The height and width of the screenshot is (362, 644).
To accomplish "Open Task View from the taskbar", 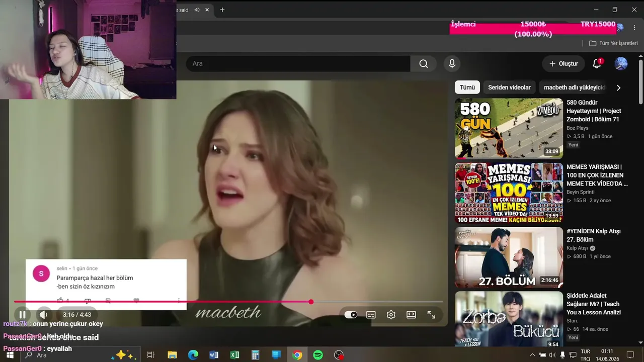I will (x=150, y=355).
